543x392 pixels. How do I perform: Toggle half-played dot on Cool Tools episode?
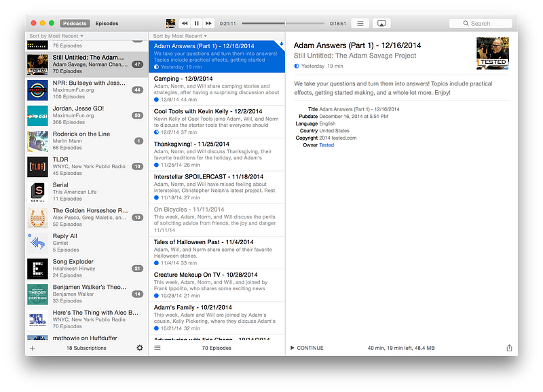(156, 132)
